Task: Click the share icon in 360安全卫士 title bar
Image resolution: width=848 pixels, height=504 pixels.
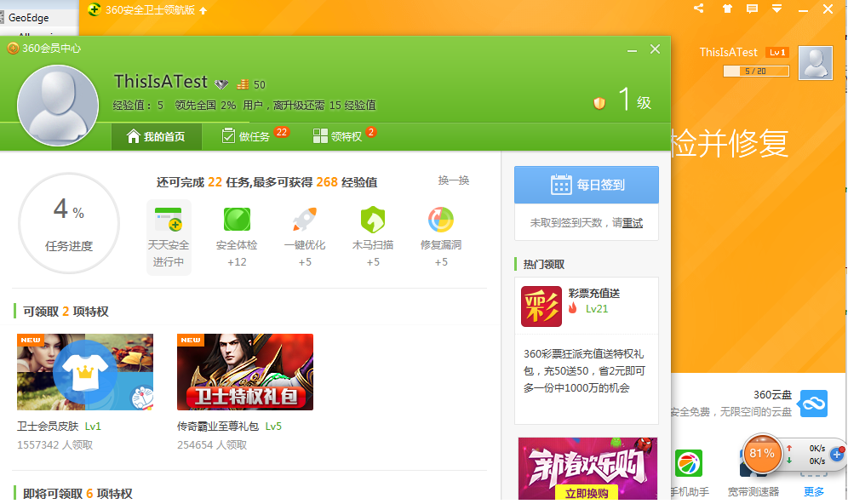Action: [x=699, y=9]
